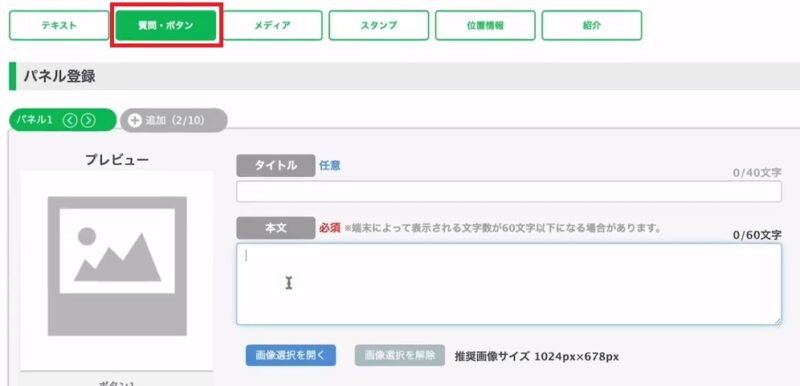Click the 必須 text next to 本文

330,228
